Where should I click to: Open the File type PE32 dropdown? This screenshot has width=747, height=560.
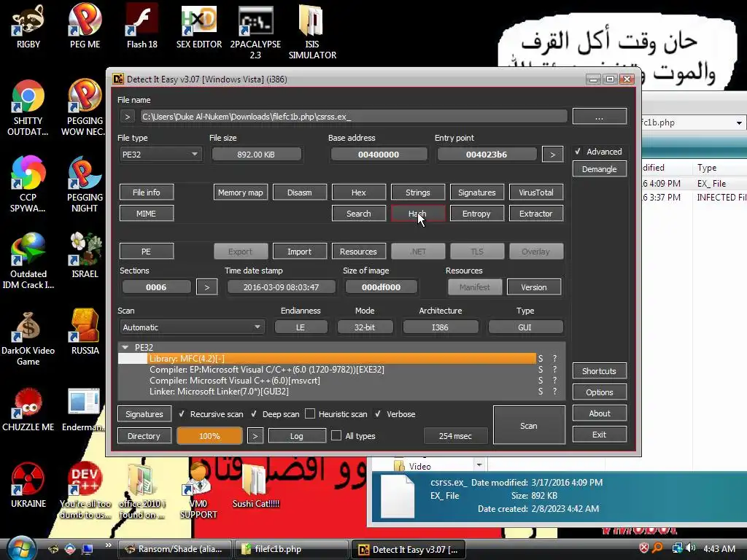pyautogui.click(x=160, y=155)
